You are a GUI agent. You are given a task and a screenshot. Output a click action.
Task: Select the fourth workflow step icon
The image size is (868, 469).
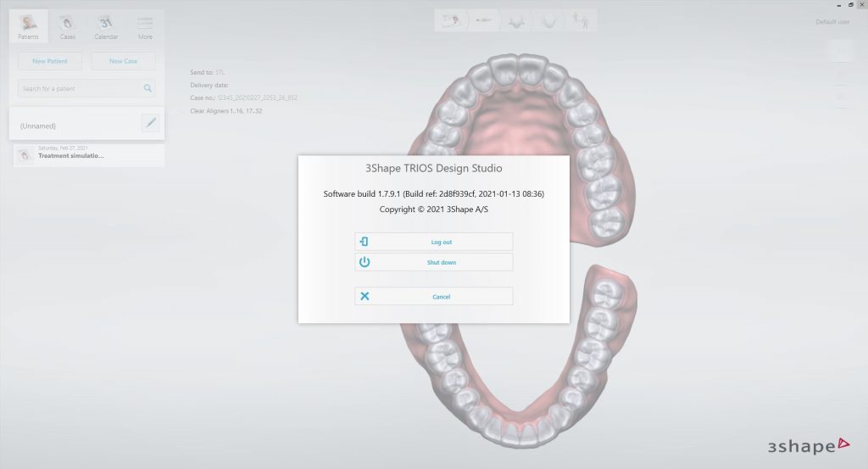point(548,20)
